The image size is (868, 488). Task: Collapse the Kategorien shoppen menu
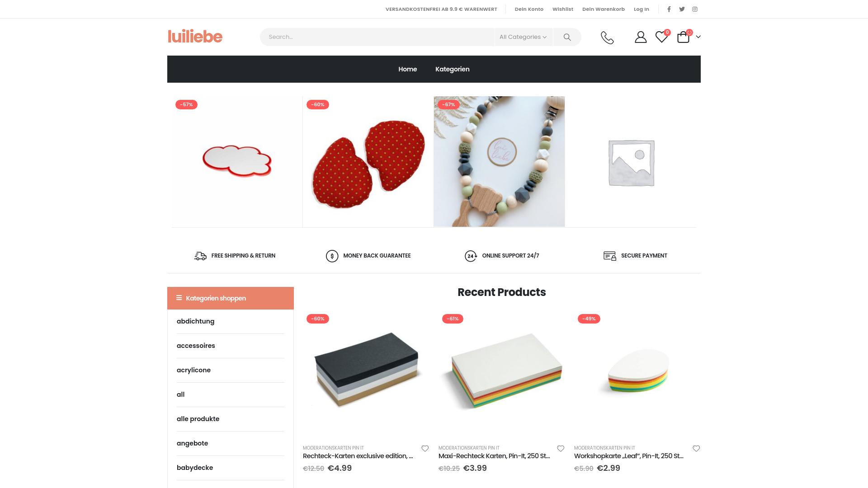[231, 298]
